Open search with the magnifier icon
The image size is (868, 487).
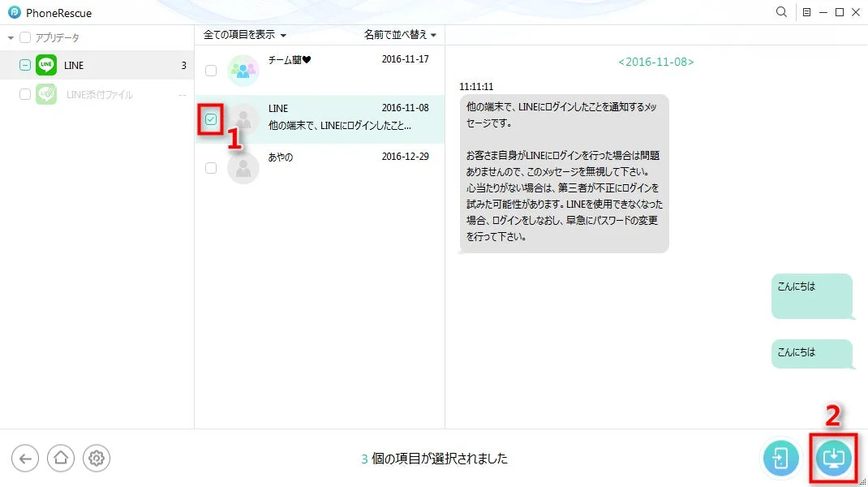pos(780,12)
